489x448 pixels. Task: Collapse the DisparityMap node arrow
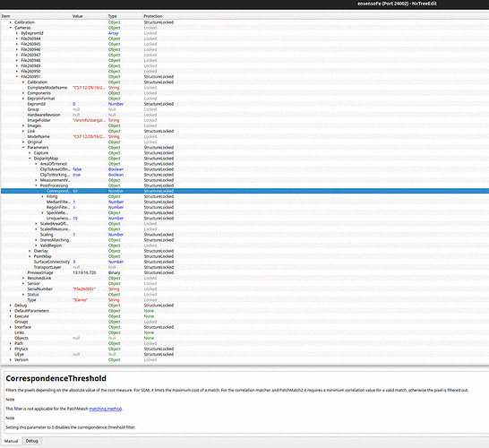coord(30,159)
